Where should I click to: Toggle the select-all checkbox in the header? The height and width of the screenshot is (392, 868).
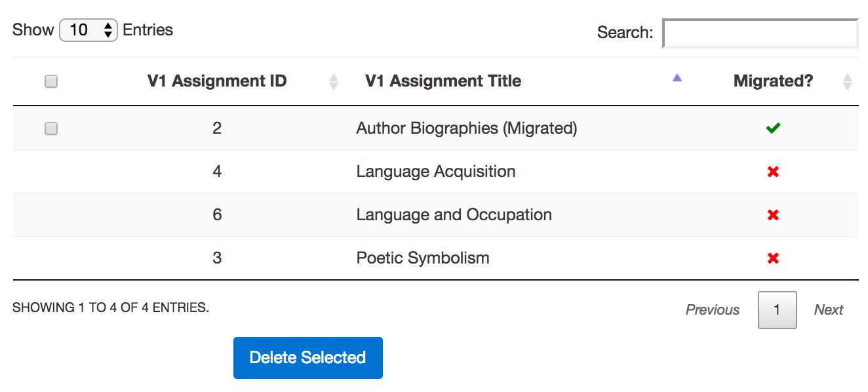(x=50, y=80)
